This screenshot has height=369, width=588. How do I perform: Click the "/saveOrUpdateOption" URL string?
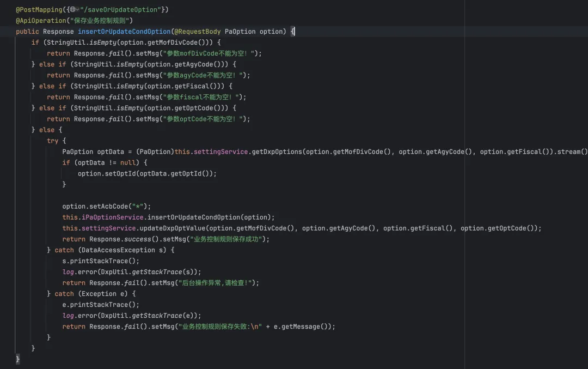(x=121, y=10)
